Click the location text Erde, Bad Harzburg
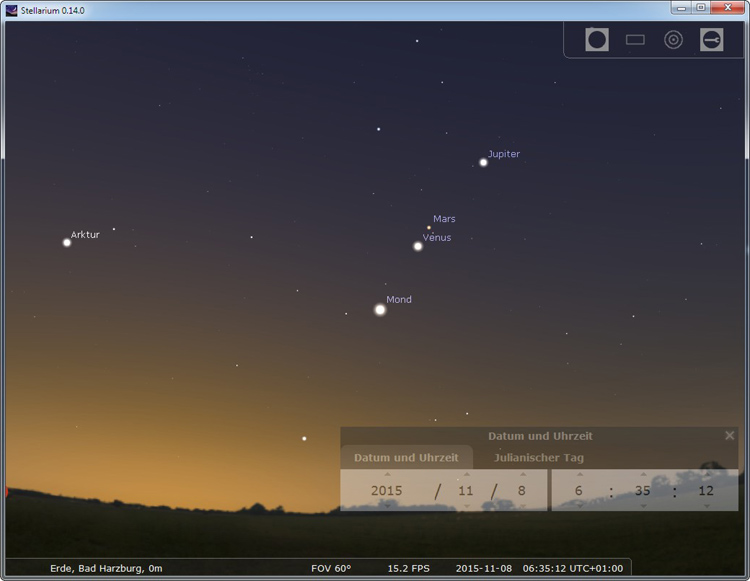This screenshot has height=581, width=750. point(106,568)
